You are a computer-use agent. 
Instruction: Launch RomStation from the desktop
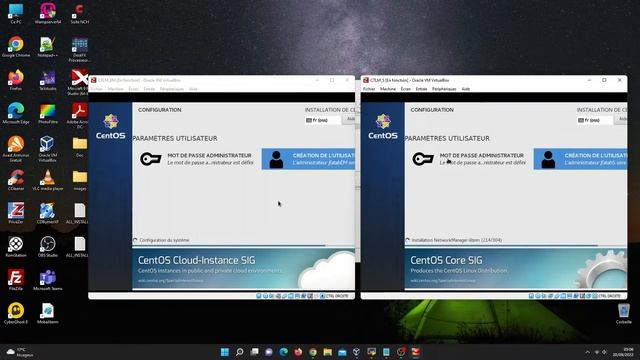16,247
